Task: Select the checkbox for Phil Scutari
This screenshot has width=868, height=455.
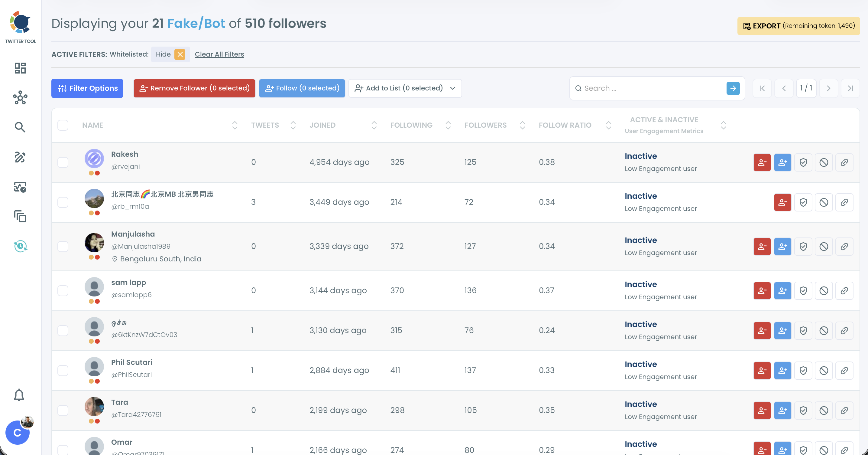Action: 63,370
